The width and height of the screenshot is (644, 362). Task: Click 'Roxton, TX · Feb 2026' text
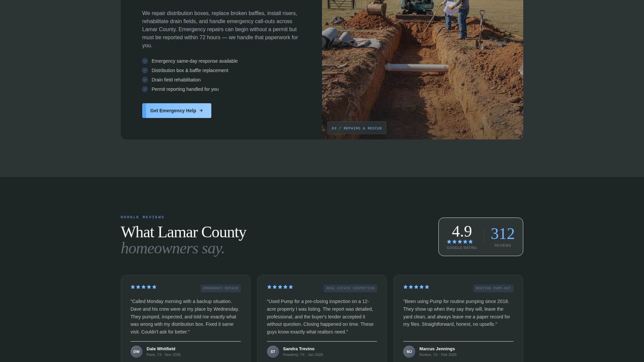click(x=438, y=355)
